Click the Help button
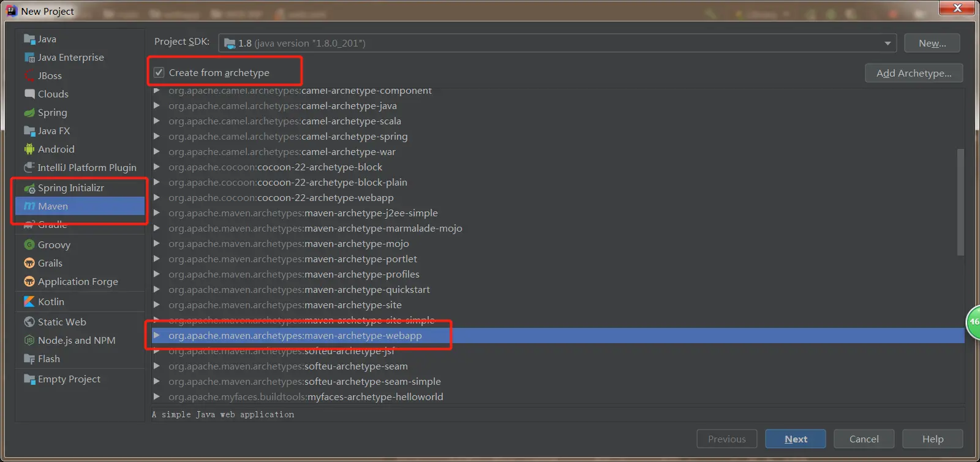This screenshot has width=980, height=462. click(x=933, y=439)
